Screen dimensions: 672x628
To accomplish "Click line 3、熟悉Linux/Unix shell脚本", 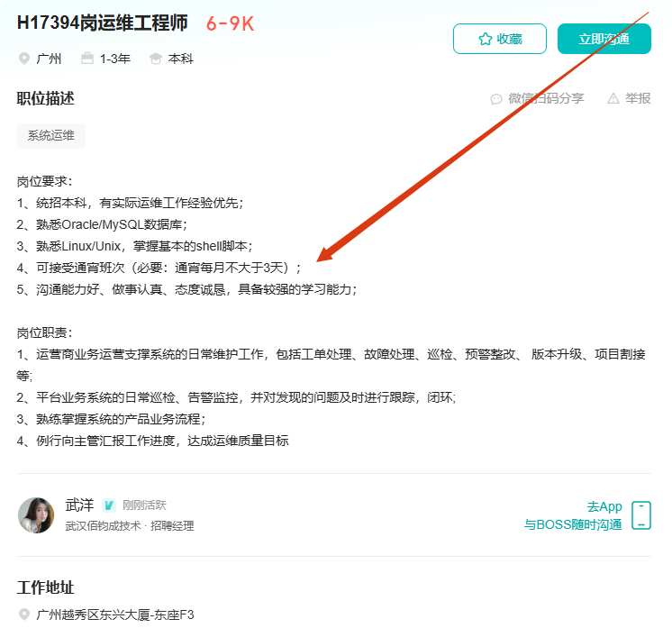I will pos(134,246).
